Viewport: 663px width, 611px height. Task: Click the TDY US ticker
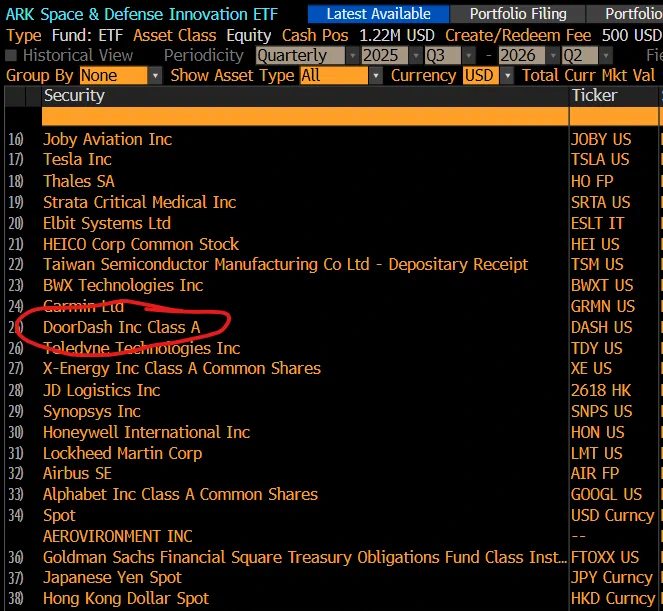[x=597, y=348]
